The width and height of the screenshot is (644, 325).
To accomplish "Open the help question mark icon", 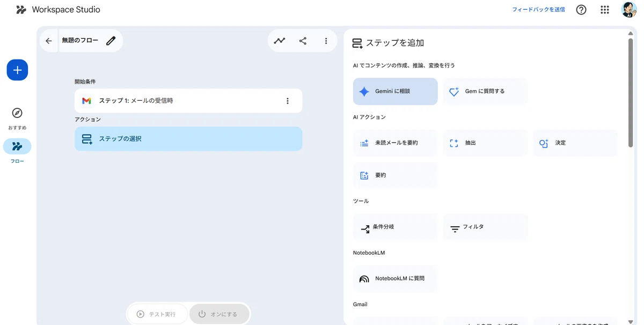I will (581, 10).
